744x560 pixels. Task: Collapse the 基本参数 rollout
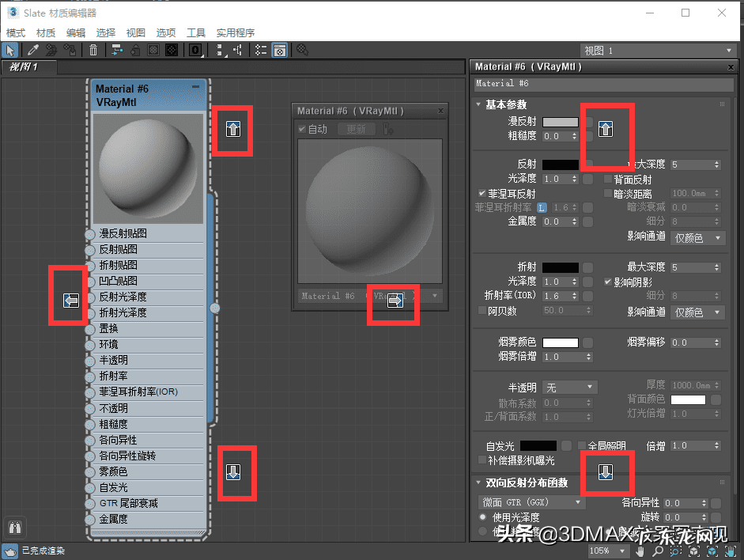(478, 104)
